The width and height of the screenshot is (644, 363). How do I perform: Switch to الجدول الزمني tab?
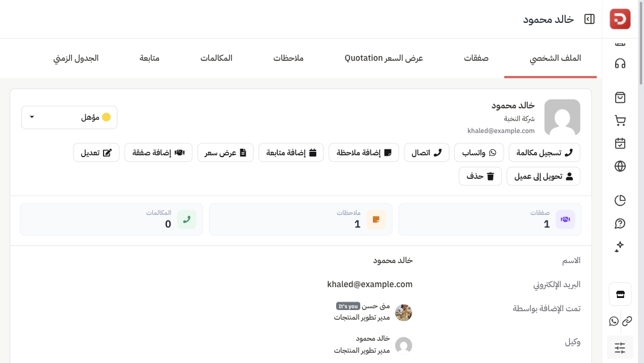tap(76, 58)
